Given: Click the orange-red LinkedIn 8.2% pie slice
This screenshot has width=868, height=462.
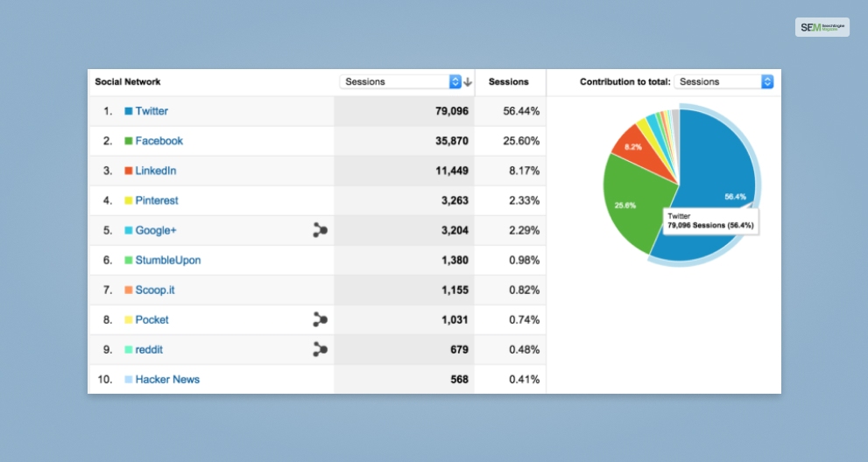Looking at the screenshot, I should click(642, 150).
